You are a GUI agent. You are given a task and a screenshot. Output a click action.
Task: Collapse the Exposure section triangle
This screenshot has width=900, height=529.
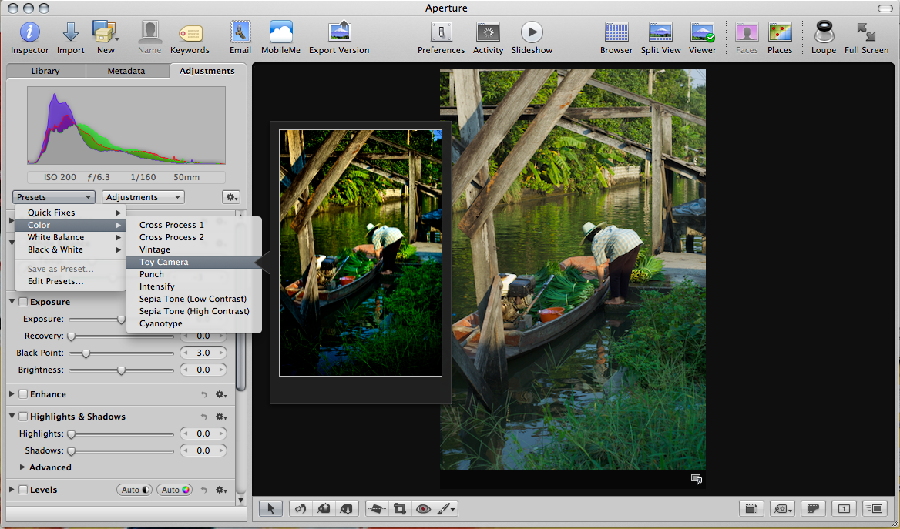(x=12, y=301)
